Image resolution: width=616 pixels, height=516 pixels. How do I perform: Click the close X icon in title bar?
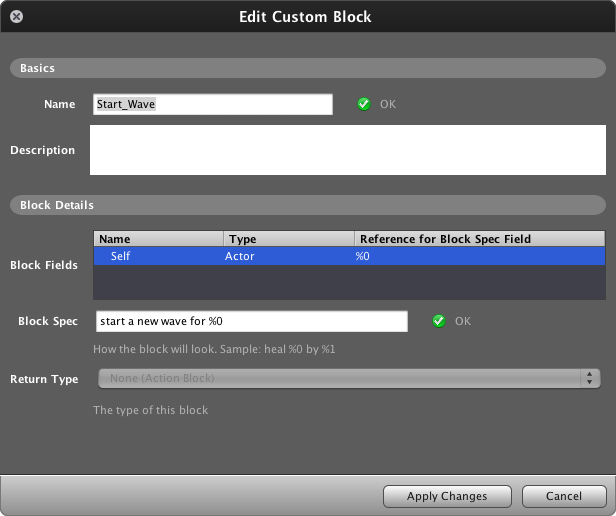pos(16,17)
